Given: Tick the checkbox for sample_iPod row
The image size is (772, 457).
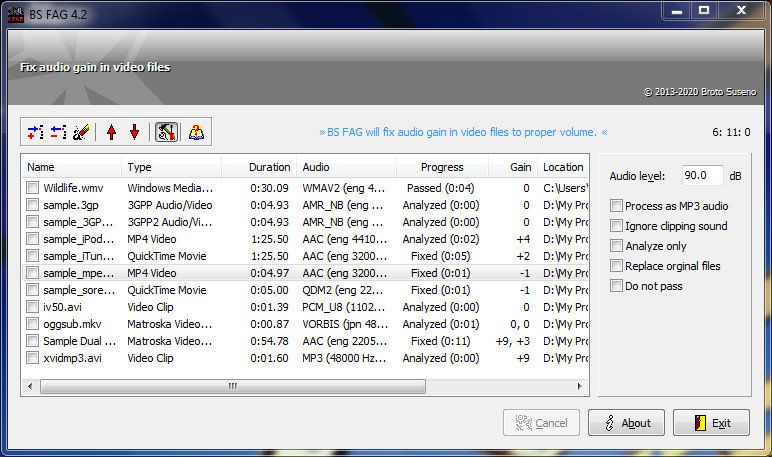Looking at the screenshot, I should point(32,239).
